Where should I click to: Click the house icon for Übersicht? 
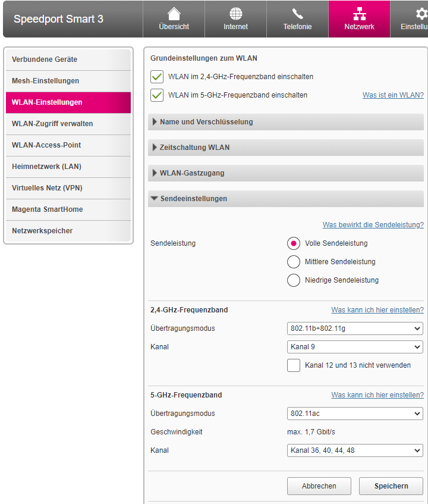[174, 14]
